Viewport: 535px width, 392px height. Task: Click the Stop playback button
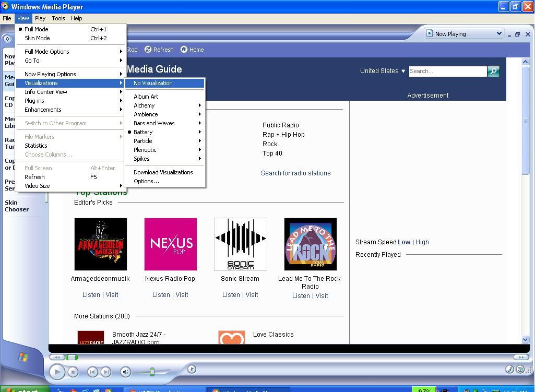pos(73,372)
